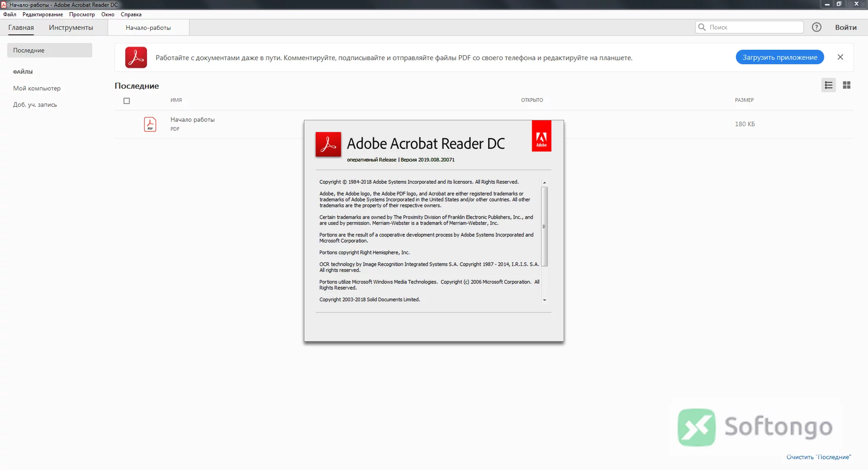Open the Справка menu
Image resolution: width=868 pixels, height=470 pixels.
tap(131, 14)
